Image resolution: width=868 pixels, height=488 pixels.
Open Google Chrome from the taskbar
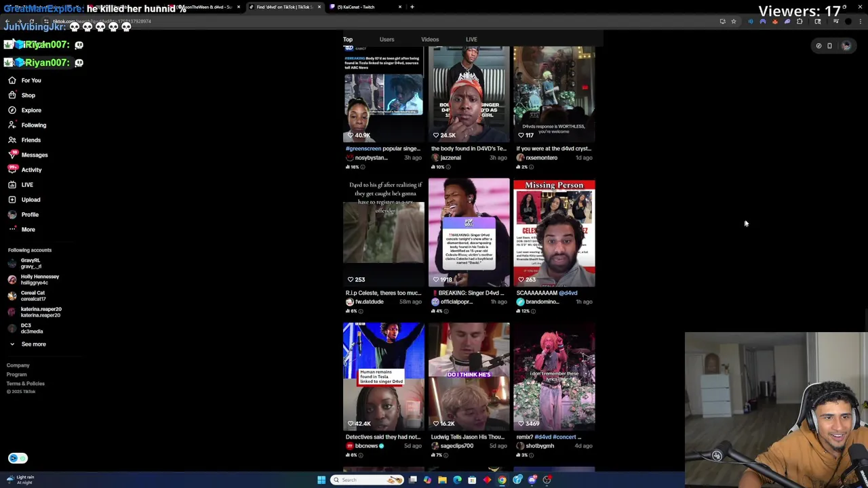502,480
